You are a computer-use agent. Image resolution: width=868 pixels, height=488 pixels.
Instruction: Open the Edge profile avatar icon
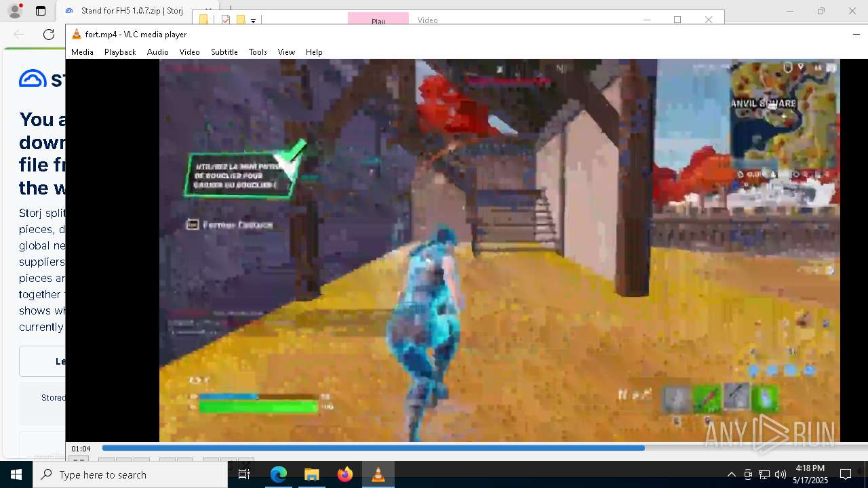point(14,11)
